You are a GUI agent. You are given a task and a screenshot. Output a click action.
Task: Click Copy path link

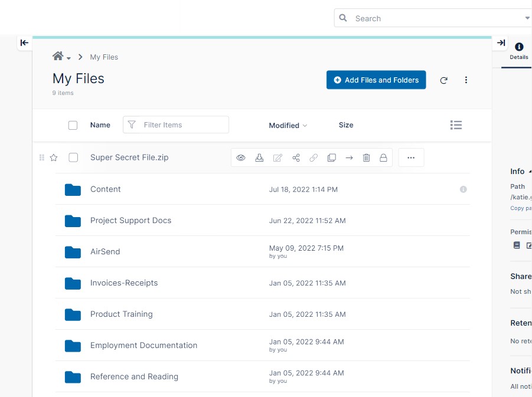pyautogui.click(x=521, y=208)
